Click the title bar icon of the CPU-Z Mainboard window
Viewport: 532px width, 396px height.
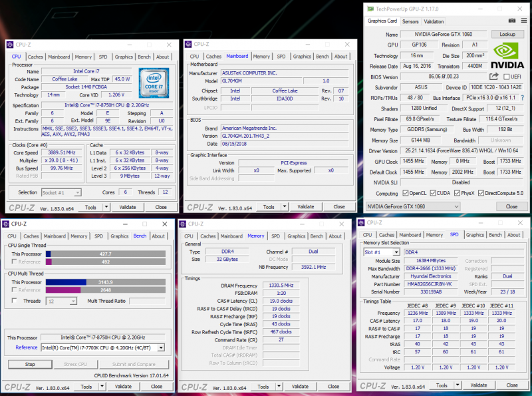click(x=188, y=44)
